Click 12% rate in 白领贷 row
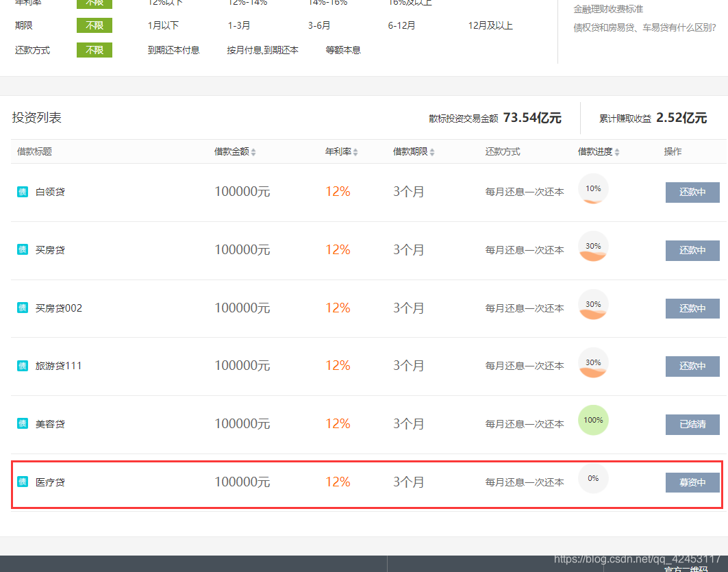 tap(338, 191)
